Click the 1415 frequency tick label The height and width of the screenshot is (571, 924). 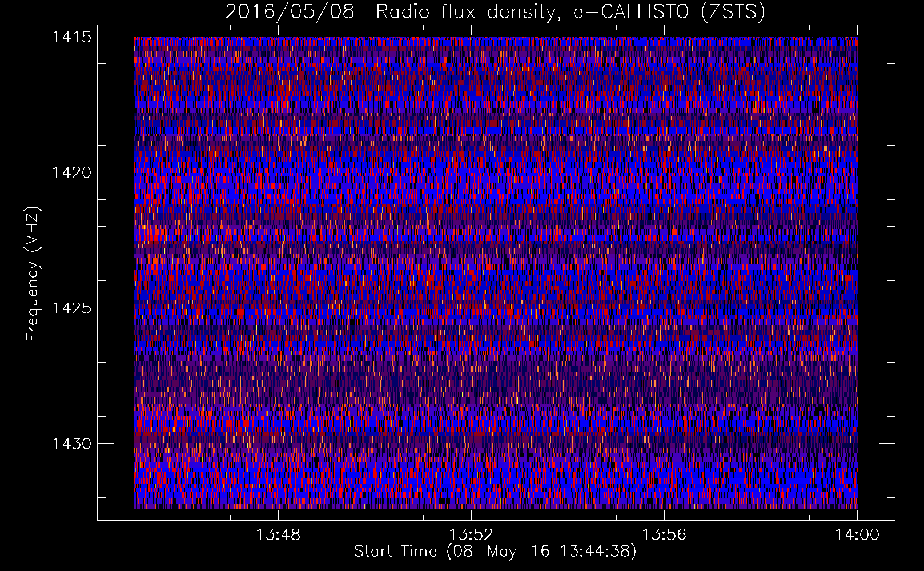pyautogui.click(x=72, y=37)
